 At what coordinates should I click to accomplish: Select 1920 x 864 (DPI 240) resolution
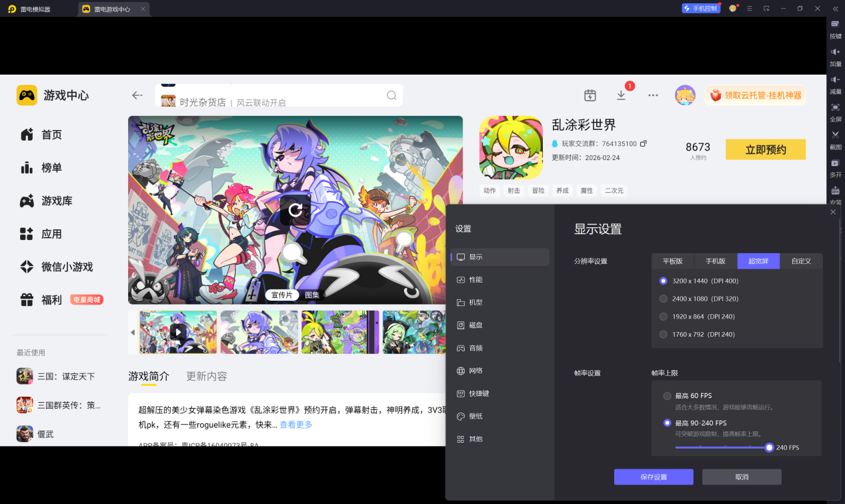tap(663, 317)
